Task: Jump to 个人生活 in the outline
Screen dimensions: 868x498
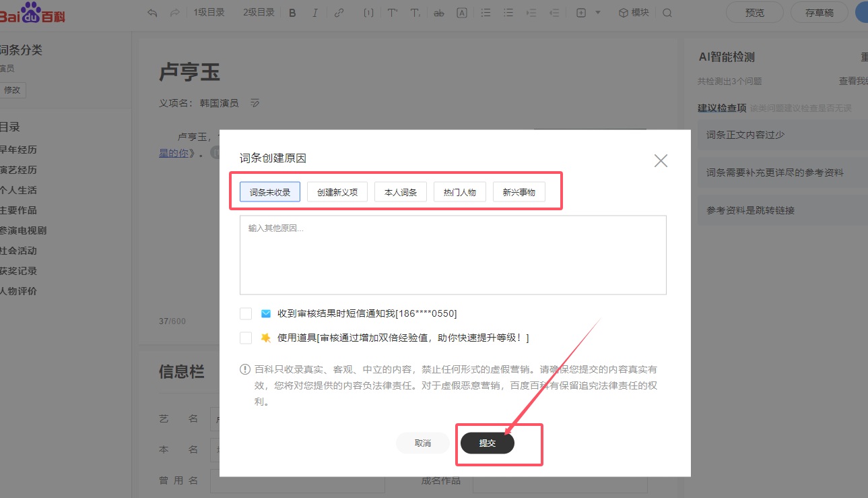Action: 18,190
